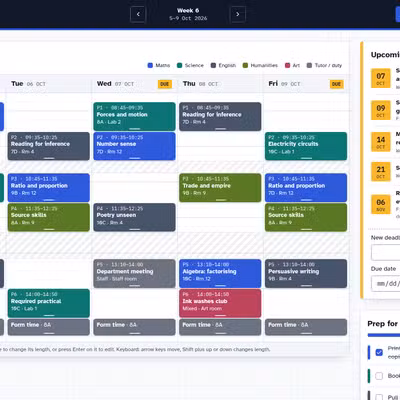Click the keyboard help hint text

coord(135,349)
